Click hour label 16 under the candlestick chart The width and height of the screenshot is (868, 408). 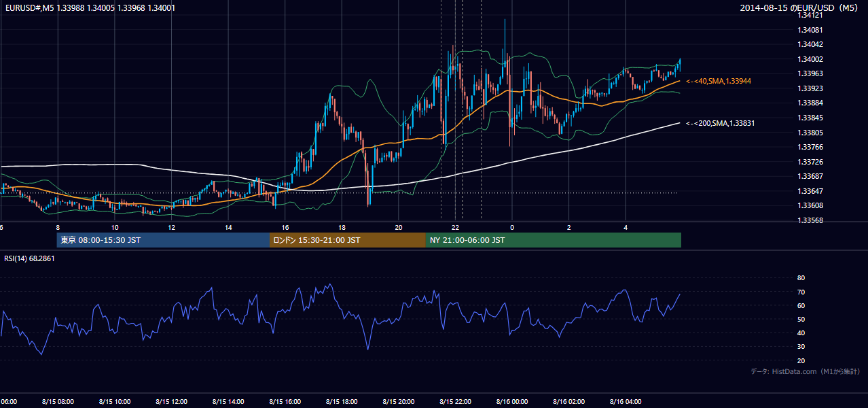285,228
